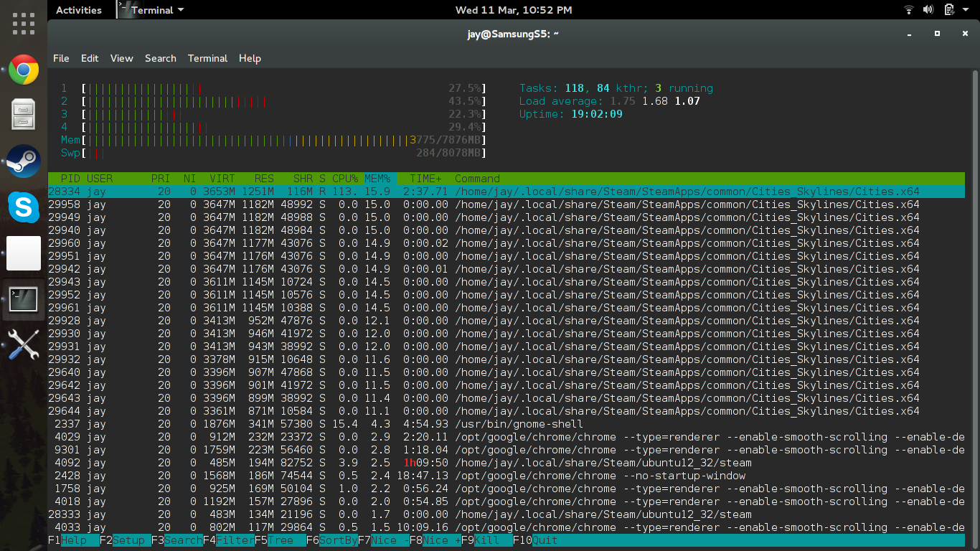Screen dimensions: 980x551
Task: Click the F4 Filter function button
Action: point(229,540)
